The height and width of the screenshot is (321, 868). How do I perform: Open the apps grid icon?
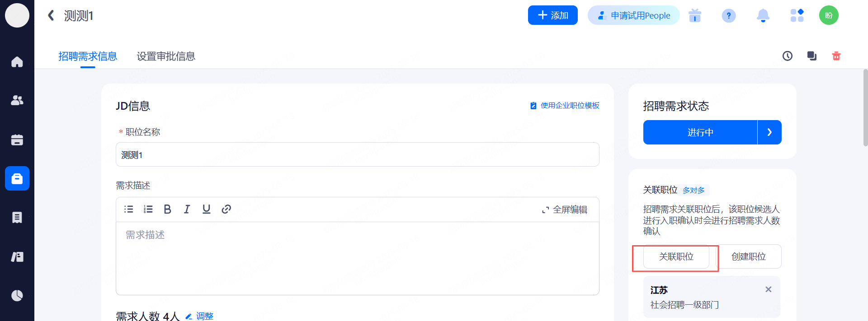(x=797, y=16)
